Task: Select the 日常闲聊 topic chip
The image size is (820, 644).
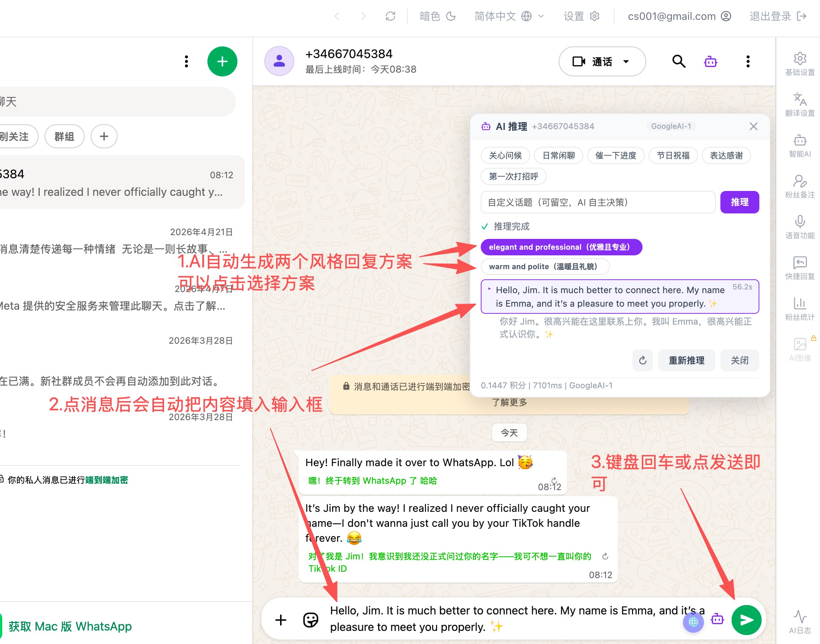Action: tap(558, 155)
